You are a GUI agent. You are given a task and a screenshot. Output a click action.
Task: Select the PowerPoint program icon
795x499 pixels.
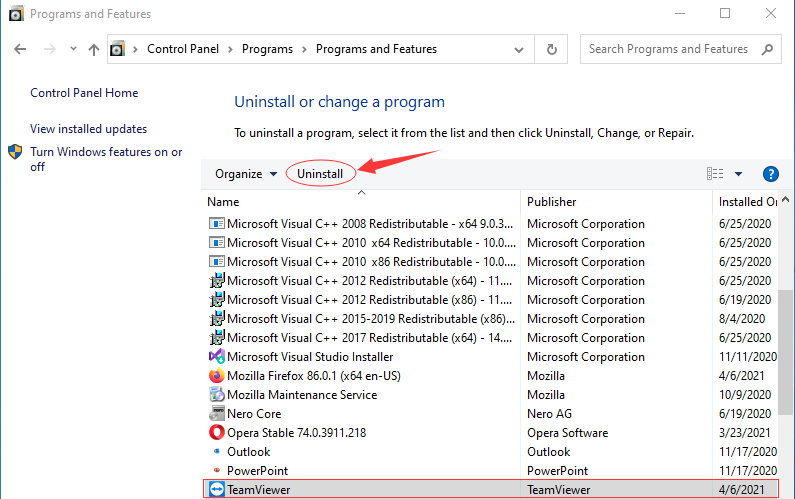217,470
